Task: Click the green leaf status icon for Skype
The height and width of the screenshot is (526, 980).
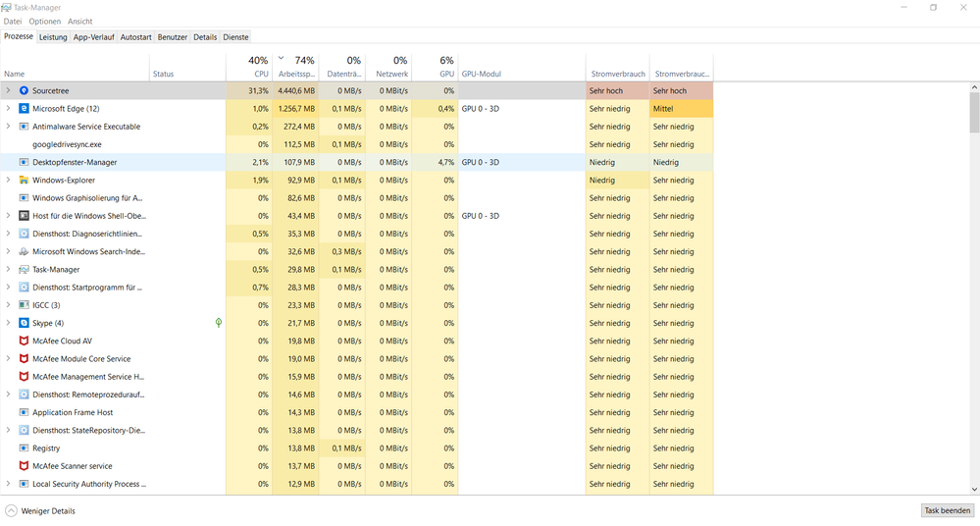Action: tap(219, 323)
